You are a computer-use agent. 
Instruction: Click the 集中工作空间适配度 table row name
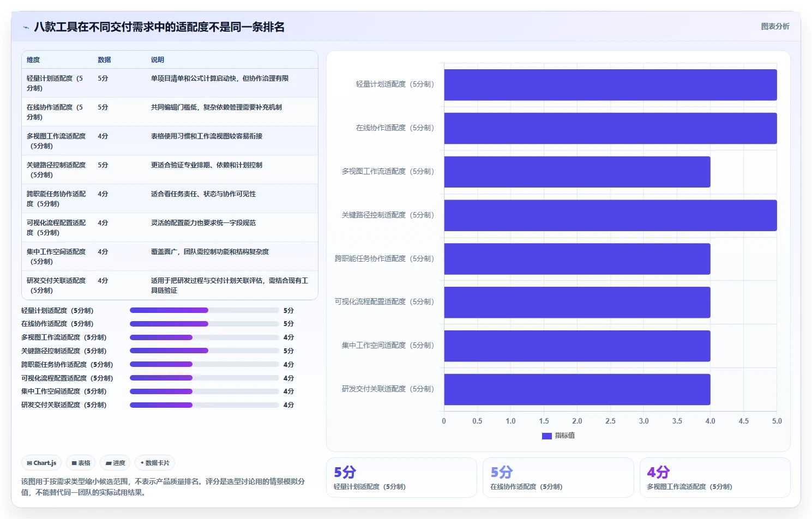56,257
